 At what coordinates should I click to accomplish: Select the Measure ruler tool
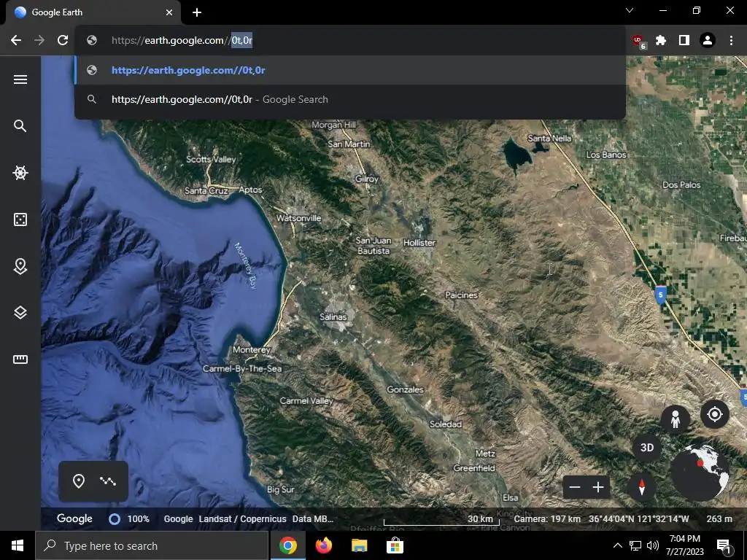(20, 359)
